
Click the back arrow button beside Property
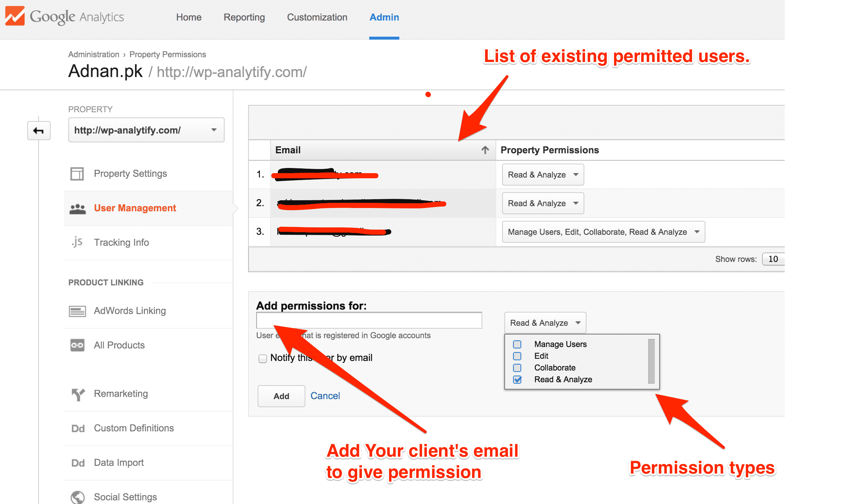tap(39, 131)
